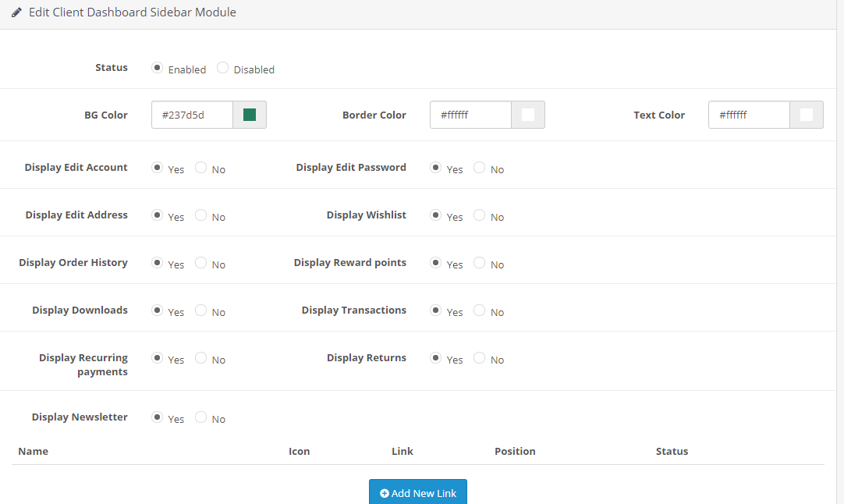Set Display Downloads to No
This screenshot has width=844, height=504.
pos(201,311)
